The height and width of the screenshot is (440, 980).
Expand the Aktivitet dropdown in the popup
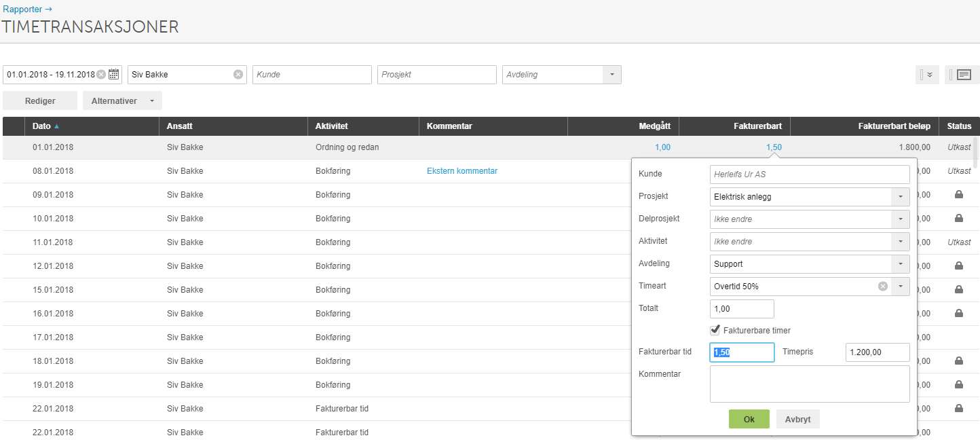coord(901,242)
